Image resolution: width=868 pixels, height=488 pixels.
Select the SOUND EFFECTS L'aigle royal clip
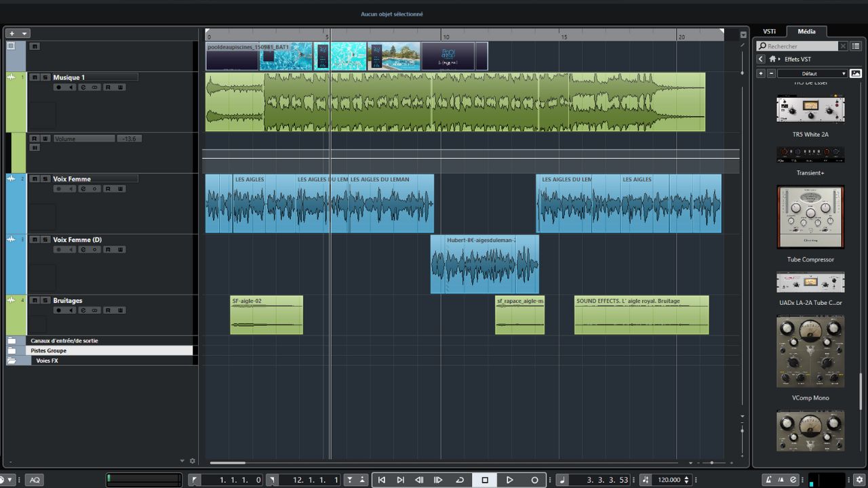point(642,315)
